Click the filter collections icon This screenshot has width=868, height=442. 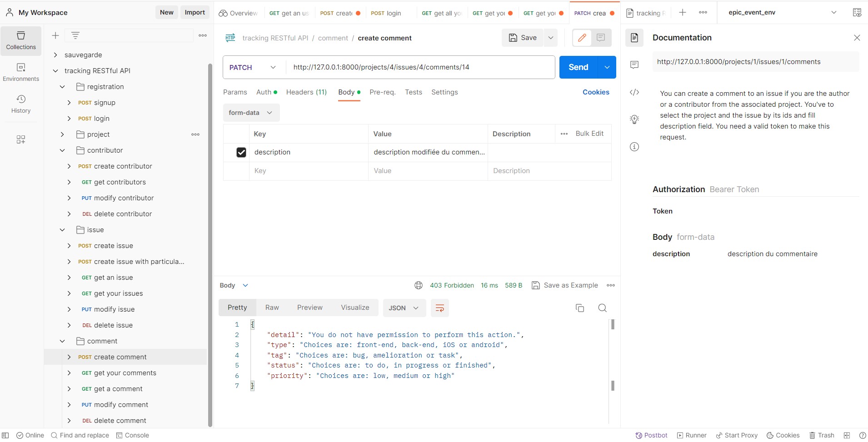tap(75, 35)
